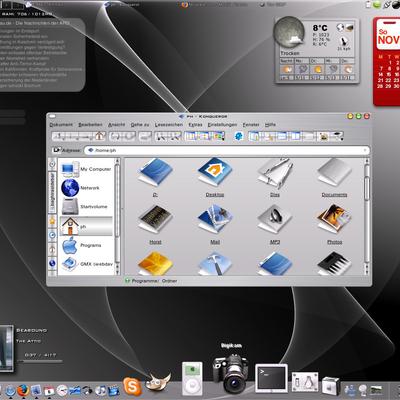Select My Computer in the sidebar
The image size is (400, 400).
pos(86,169)
